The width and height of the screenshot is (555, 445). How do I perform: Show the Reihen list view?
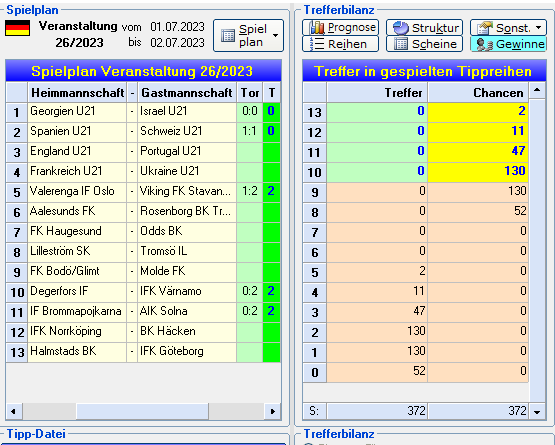(341, 44)
